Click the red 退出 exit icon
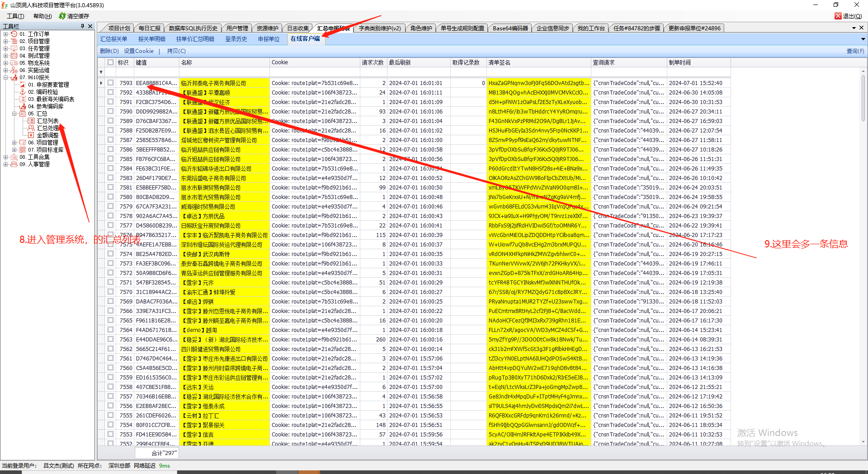 (x=838, y=16)
